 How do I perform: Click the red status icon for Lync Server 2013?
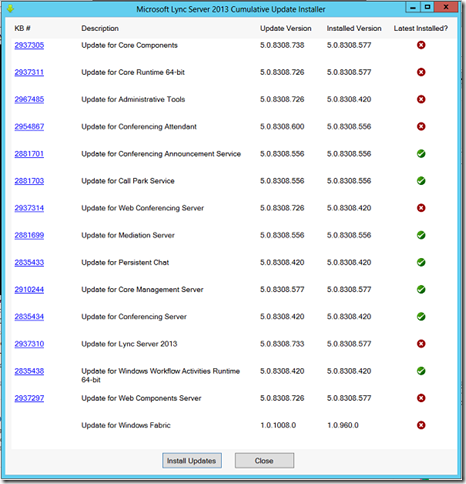[x=421, y=344]
